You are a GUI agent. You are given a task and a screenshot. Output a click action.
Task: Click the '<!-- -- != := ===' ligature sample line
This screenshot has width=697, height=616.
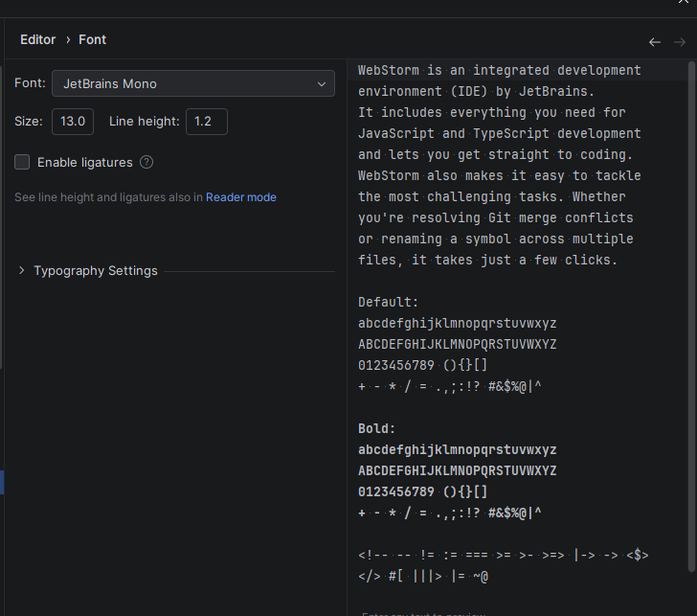(x=504, y=555)
